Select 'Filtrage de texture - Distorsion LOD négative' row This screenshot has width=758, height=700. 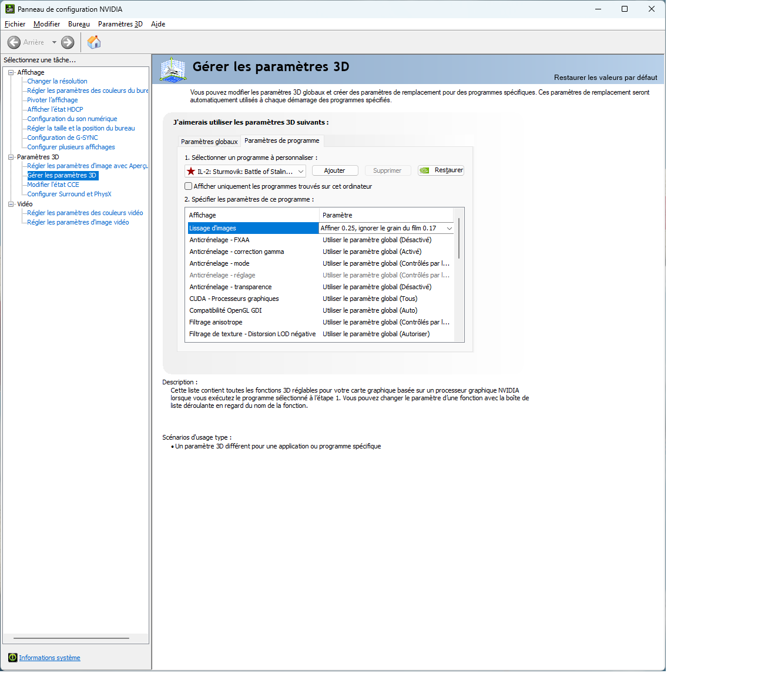[x=321, y=334]
